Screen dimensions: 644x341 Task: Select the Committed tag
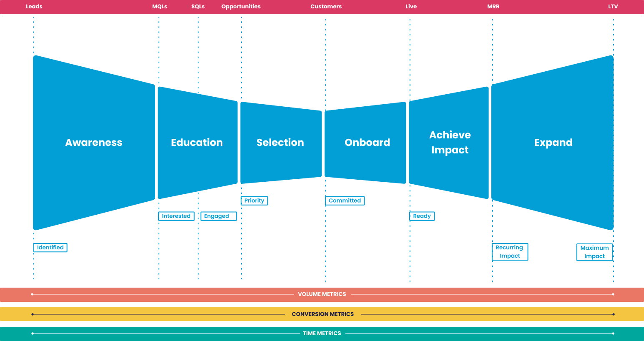pos(345,201)
